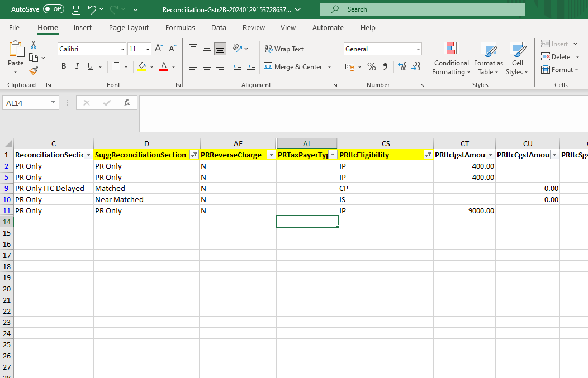The height and width of the screenshot is (378, 588).
Task: Open the PRReverseCharge filter dropdown
Action: [x=271, y=155]
